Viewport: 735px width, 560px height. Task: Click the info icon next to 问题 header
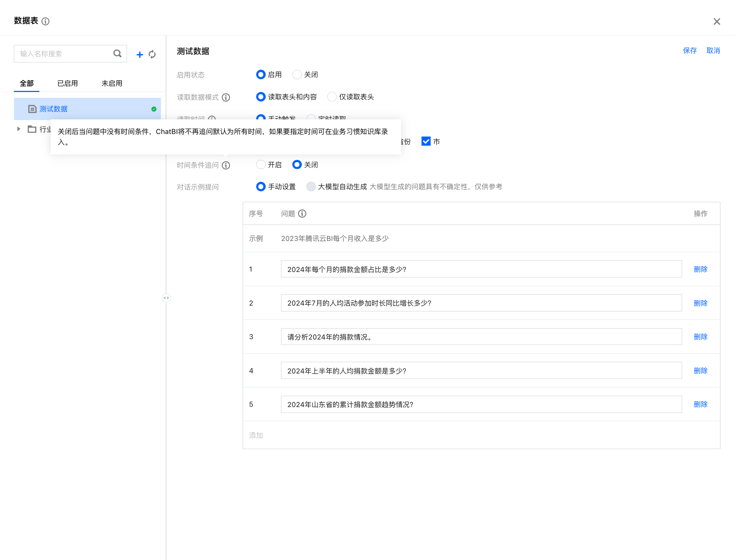pyautogui.click(x=302, y=214)
